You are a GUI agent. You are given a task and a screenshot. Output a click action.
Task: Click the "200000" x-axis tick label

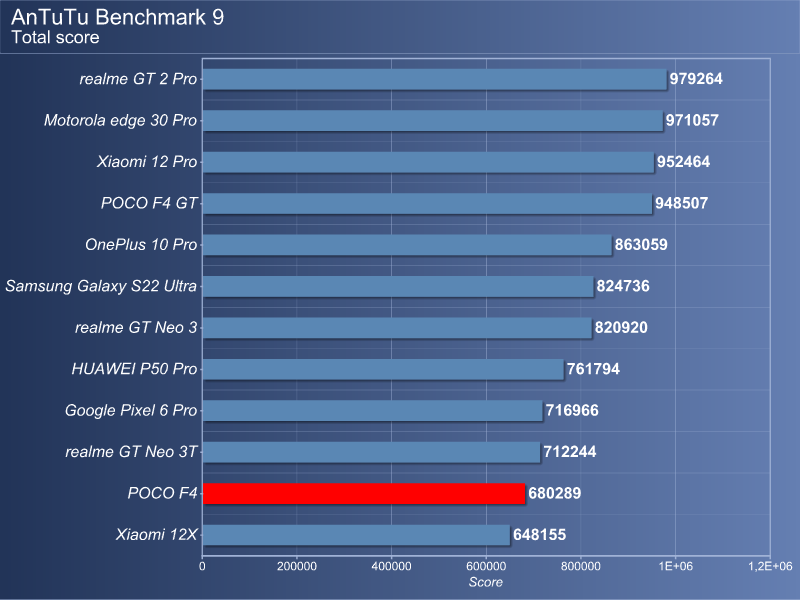[297, 566]
